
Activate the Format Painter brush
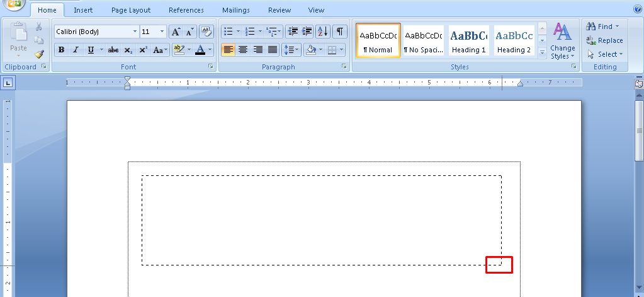[39, 54]
